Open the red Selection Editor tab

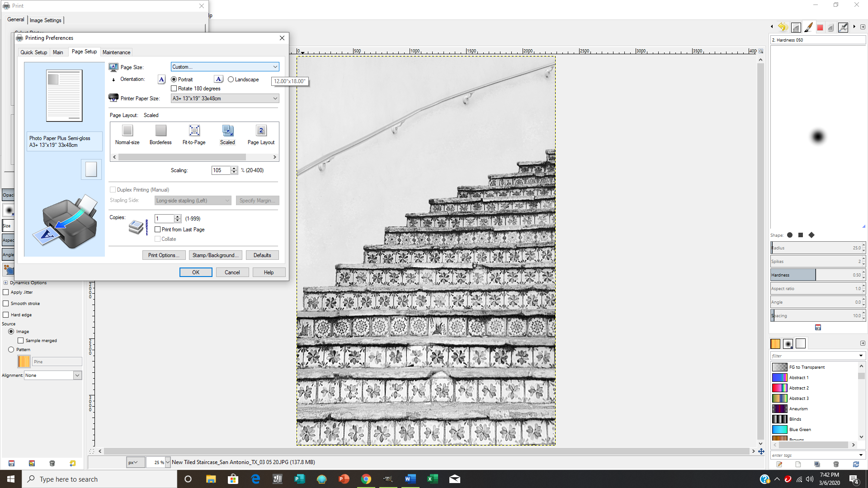[820, 28]
